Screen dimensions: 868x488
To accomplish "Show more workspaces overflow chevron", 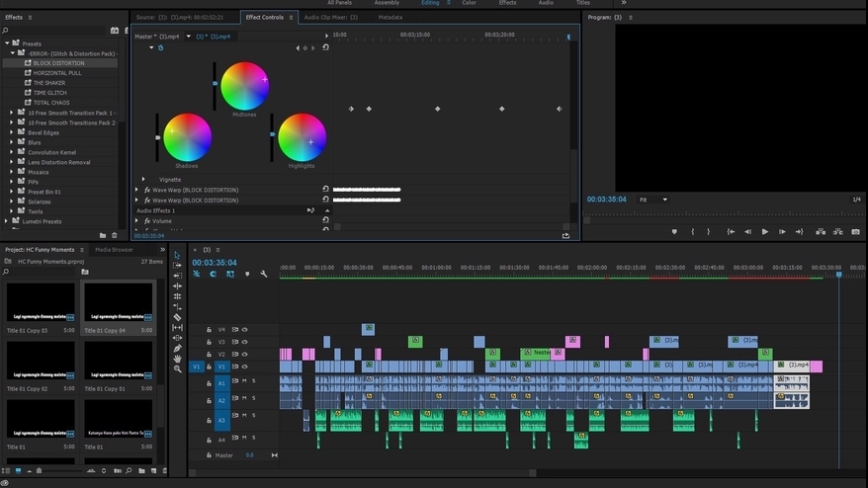I will pyautogui.click(x=624, y=3).
